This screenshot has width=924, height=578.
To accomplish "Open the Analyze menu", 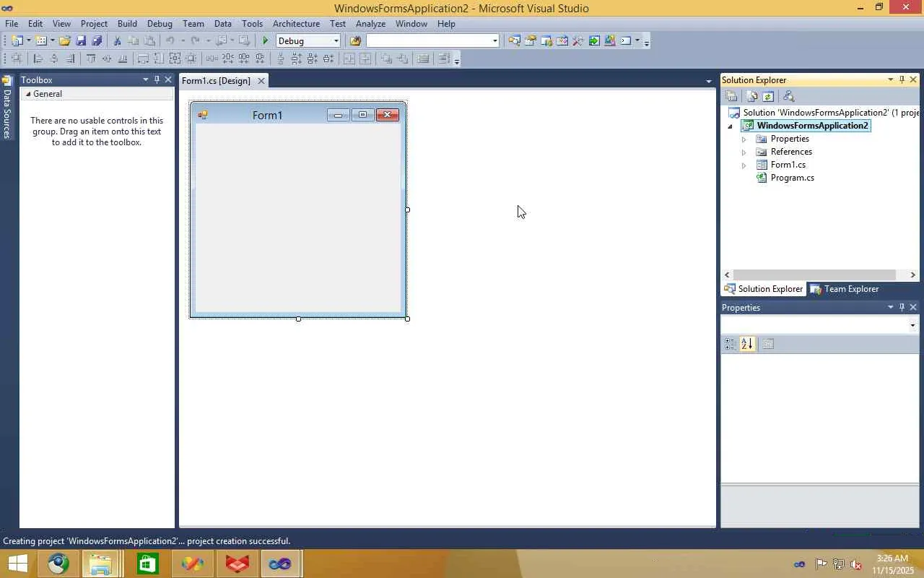I will pos(370,24).
